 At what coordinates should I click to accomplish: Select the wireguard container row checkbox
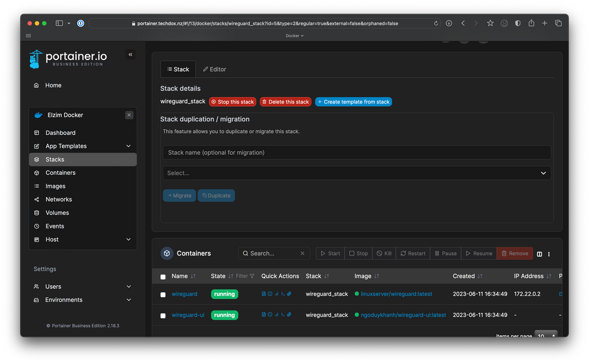click(163, 294)
